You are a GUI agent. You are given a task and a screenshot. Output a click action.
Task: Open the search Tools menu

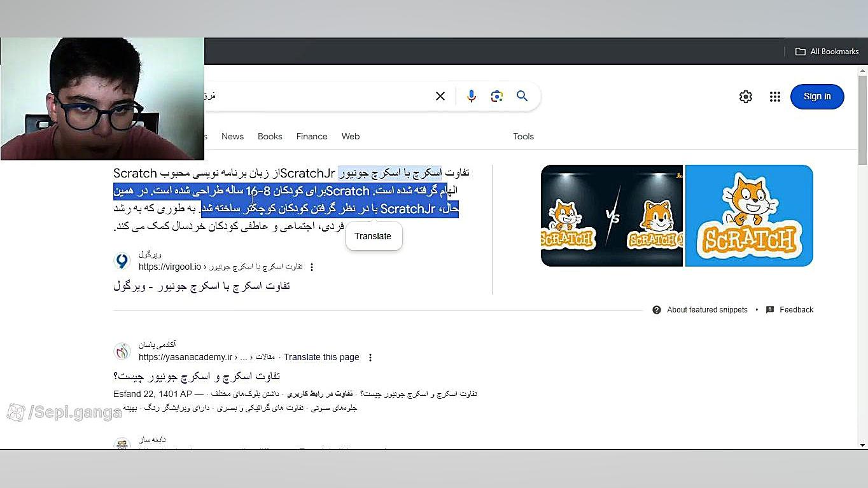[x=524, y=136]
